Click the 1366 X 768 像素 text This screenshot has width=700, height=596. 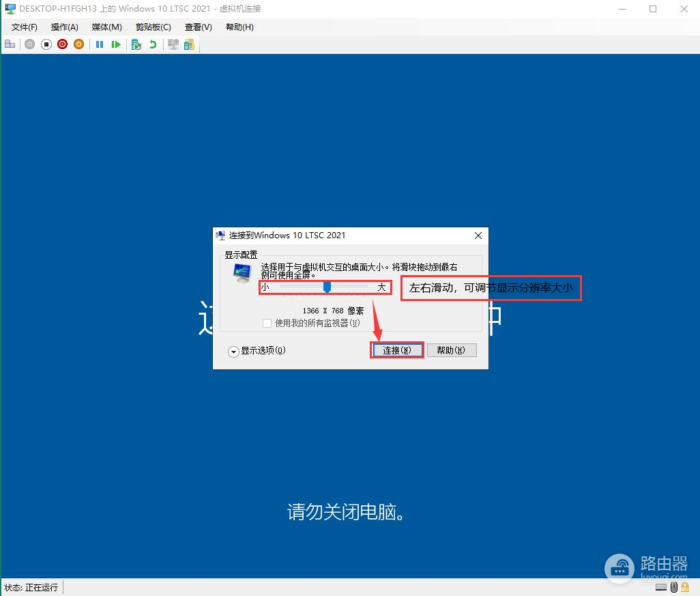tap(333, 311)
